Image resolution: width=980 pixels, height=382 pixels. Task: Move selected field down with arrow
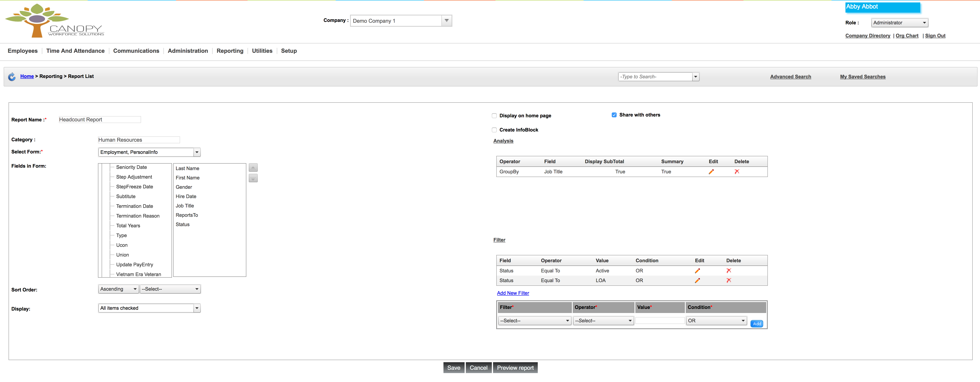pyautogui.click(x=253, y=178)
